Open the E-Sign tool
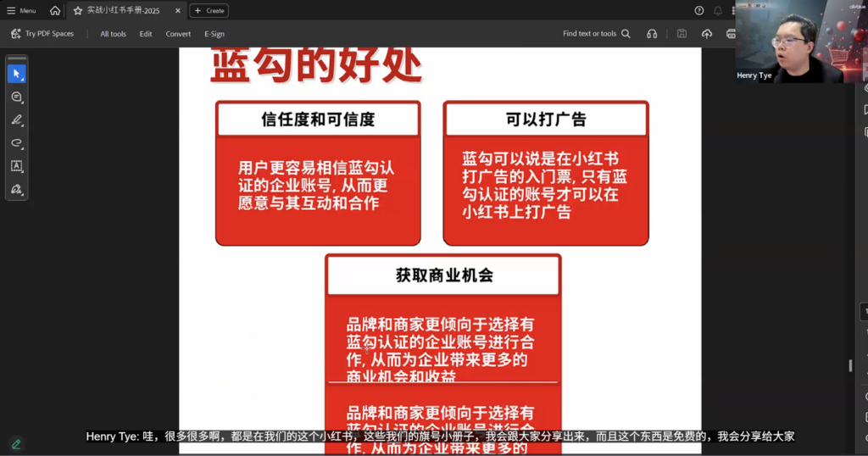The image size is (868, 456). pos(214,34)
